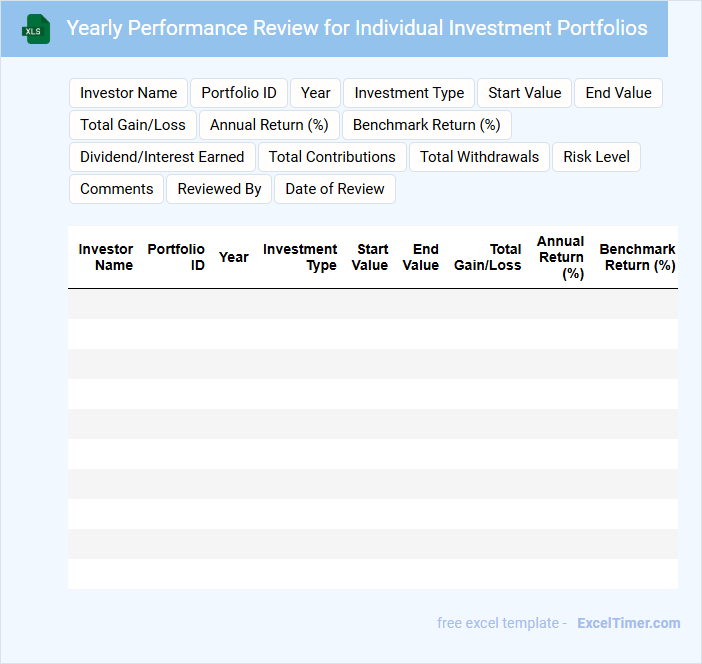Click the Reviewed By tag

pyautogui.click(x=219, y=189)
